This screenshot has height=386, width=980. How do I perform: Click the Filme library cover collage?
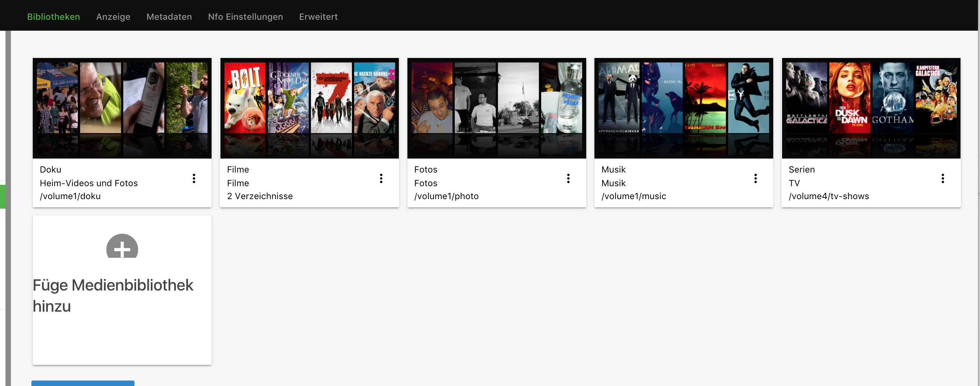point(310,108)
